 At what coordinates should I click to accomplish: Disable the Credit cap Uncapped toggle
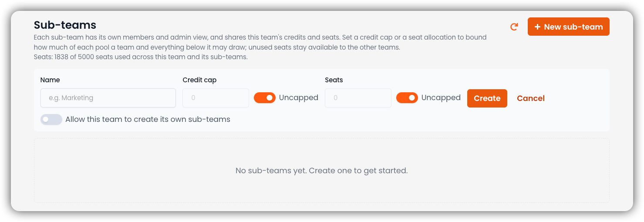tap(265, 98)
